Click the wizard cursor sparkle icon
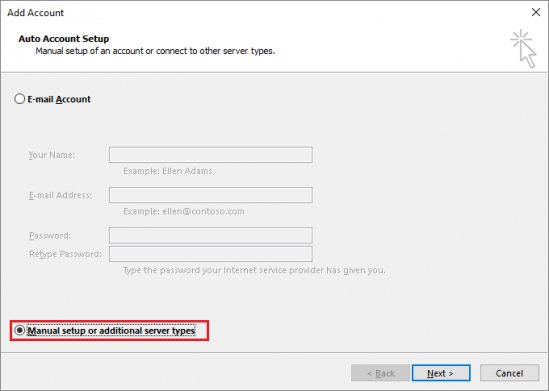 [x=524, y=48]
